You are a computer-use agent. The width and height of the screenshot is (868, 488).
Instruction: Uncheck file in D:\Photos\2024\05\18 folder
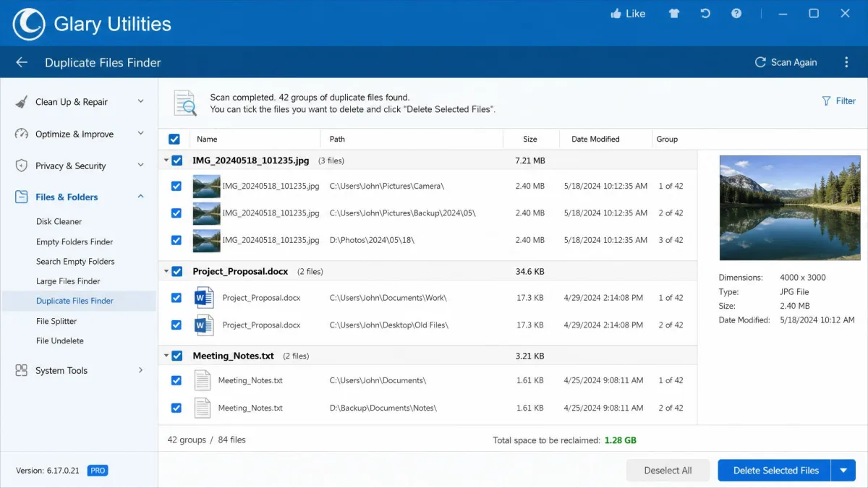176,240
